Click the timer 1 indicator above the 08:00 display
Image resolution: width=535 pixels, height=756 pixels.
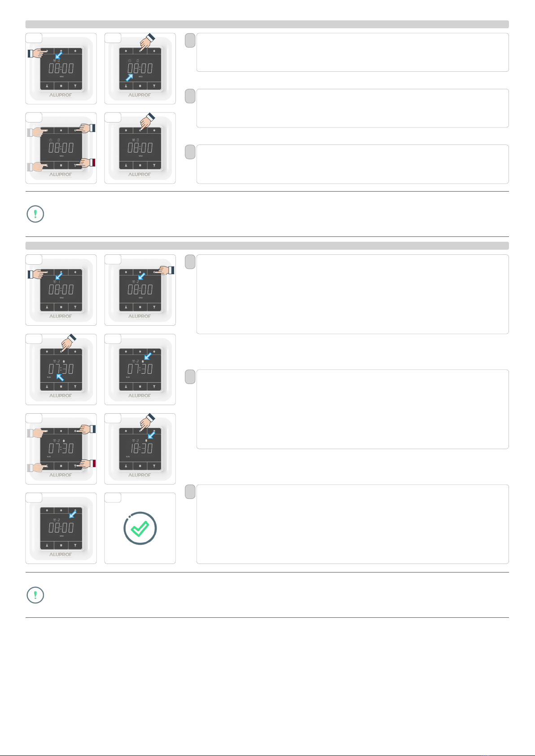57,281
